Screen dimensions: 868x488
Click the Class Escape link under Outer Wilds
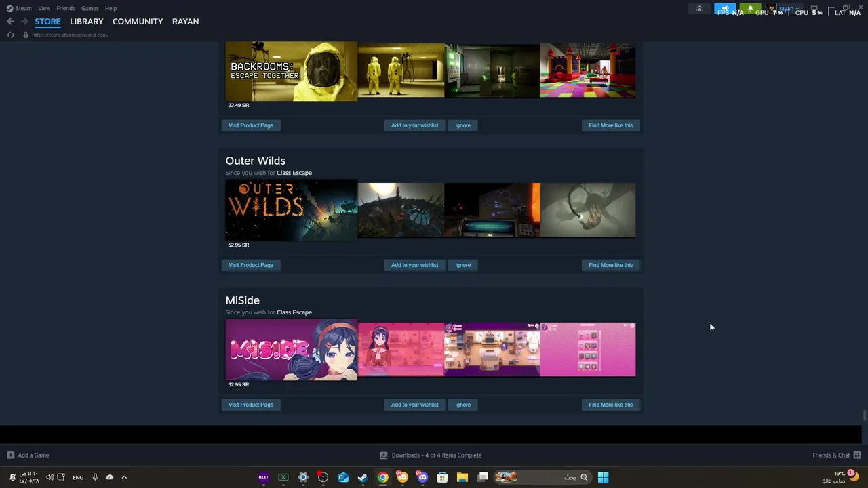coord(294,173)
